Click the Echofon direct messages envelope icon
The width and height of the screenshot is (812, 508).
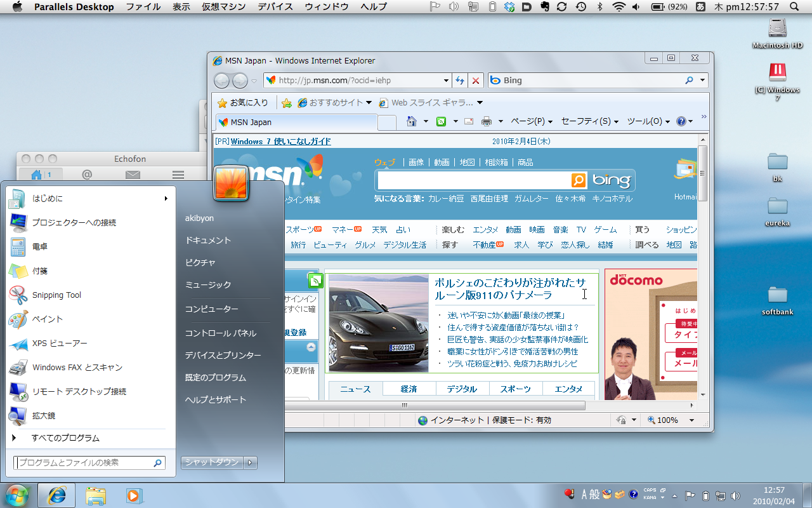[133, 175]
